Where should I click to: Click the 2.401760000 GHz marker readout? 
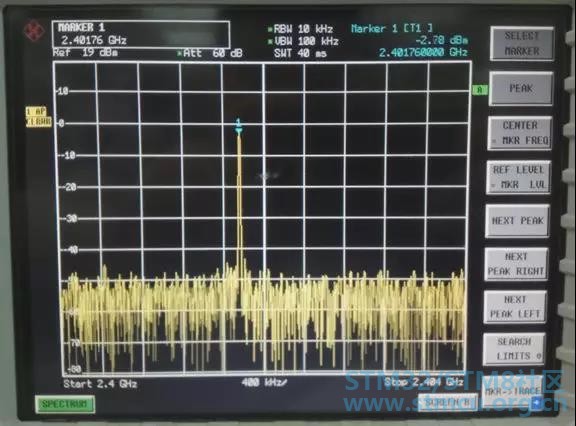tap(424, 53)
